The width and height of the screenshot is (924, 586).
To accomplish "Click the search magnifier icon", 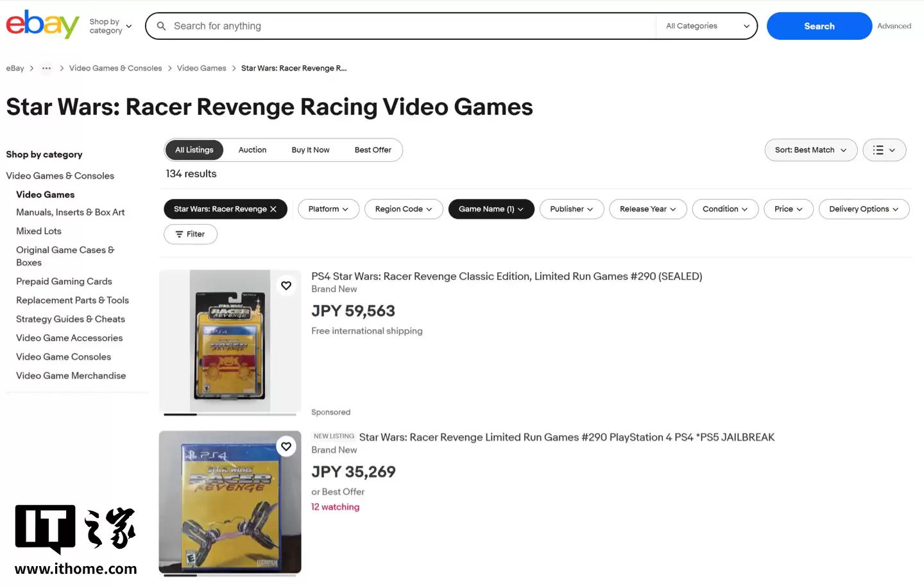I will [162, 26].
